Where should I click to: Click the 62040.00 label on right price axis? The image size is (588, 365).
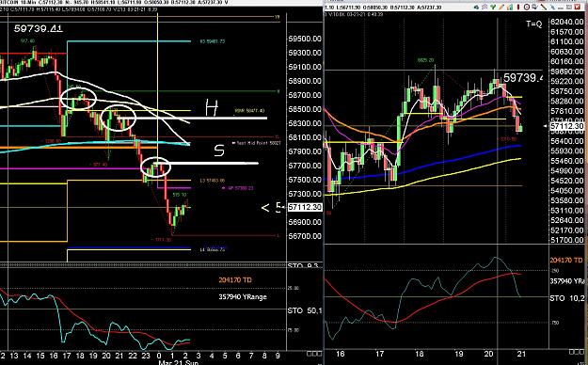(567, 22)
